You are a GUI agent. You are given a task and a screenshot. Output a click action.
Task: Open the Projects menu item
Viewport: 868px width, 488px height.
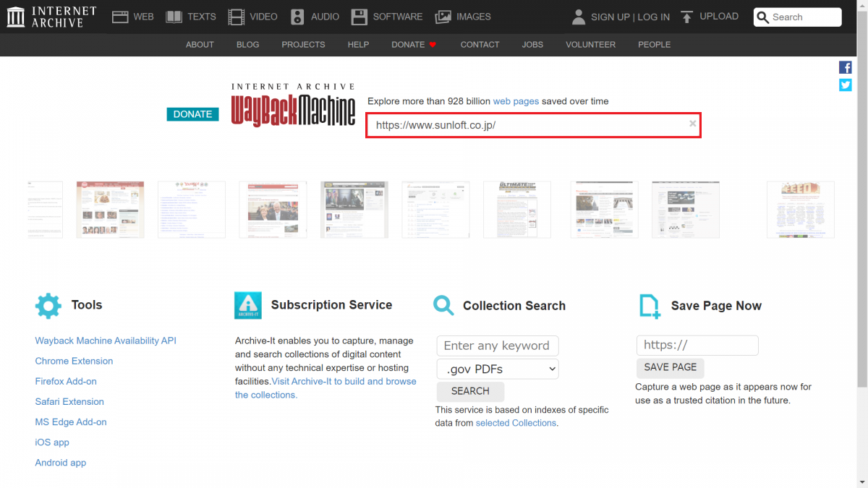click(303, 45)
